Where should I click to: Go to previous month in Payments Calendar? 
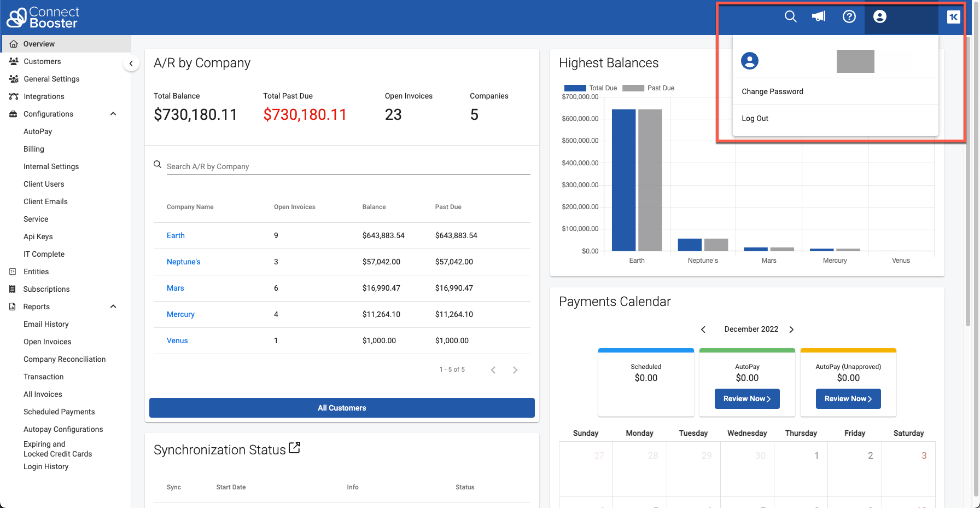tap(703, 330)
